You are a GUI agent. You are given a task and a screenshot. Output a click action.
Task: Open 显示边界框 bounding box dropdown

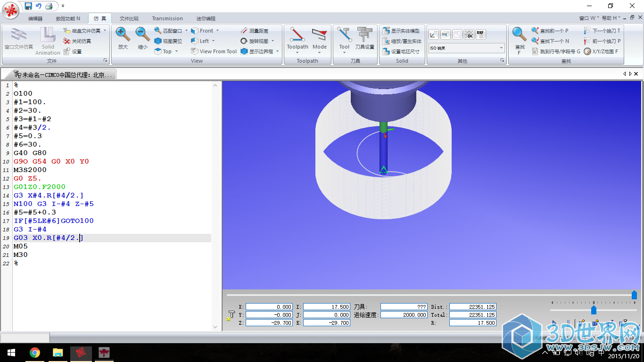(277, 51)
